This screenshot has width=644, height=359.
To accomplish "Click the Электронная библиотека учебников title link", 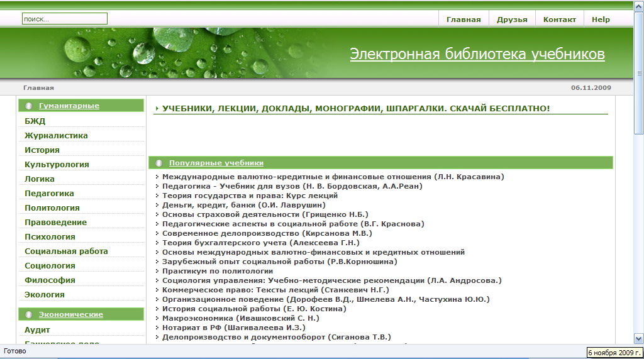I will point(477,54).
